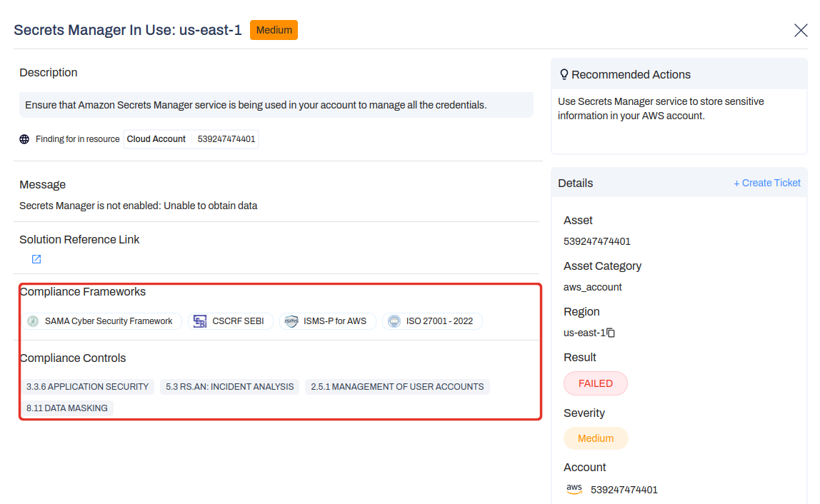Click the us-east-1 region text
Screen dimensions: 820x504
(x=584, y=333)
